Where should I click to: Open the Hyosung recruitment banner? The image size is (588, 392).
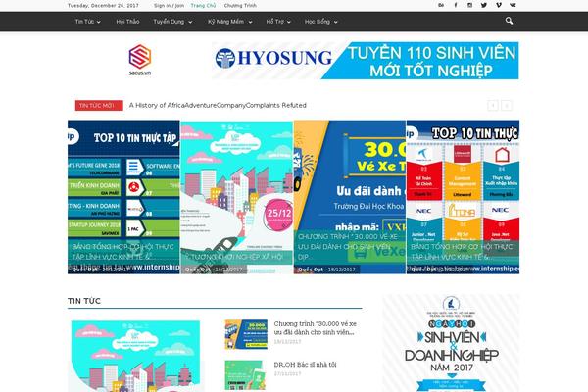[x=366, y=61]
